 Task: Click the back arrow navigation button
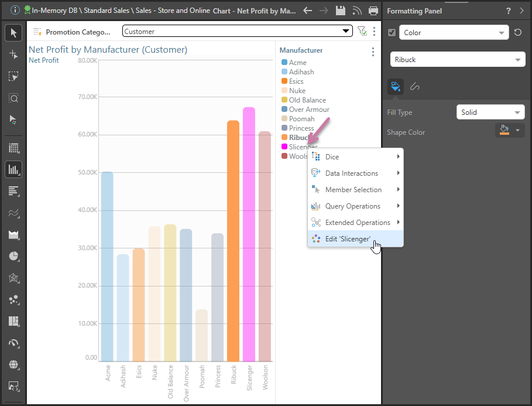308,11
